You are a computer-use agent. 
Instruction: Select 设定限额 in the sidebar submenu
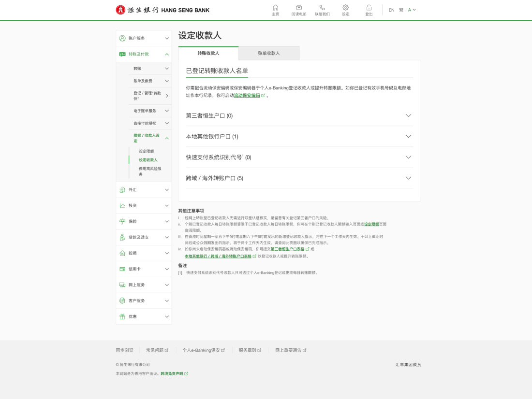146,151
